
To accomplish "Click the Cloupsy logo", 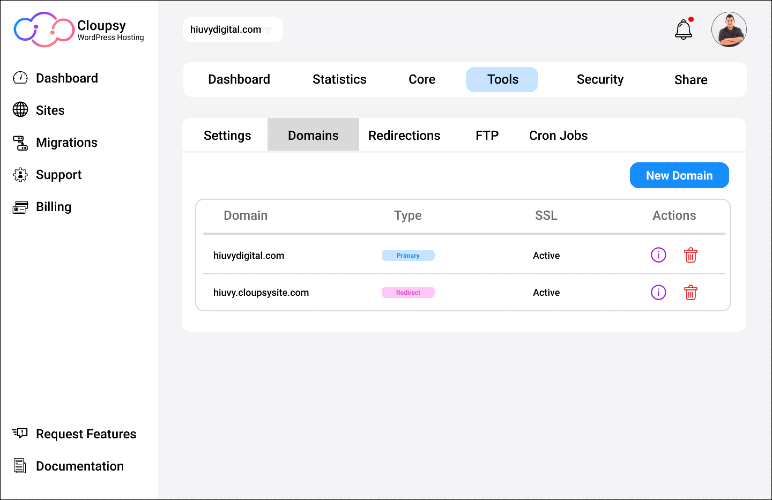I will click(x=79, y=30).
